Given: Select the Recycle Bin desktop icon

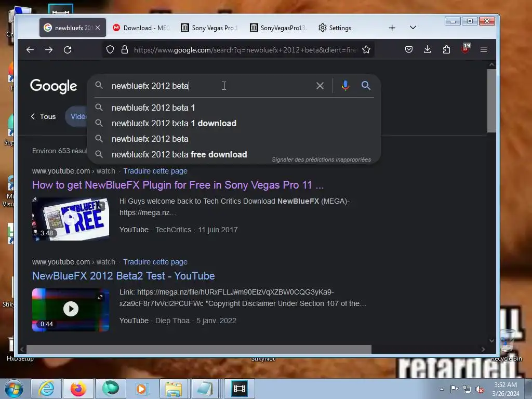Looking at the screenshot, I should (507, 344).
